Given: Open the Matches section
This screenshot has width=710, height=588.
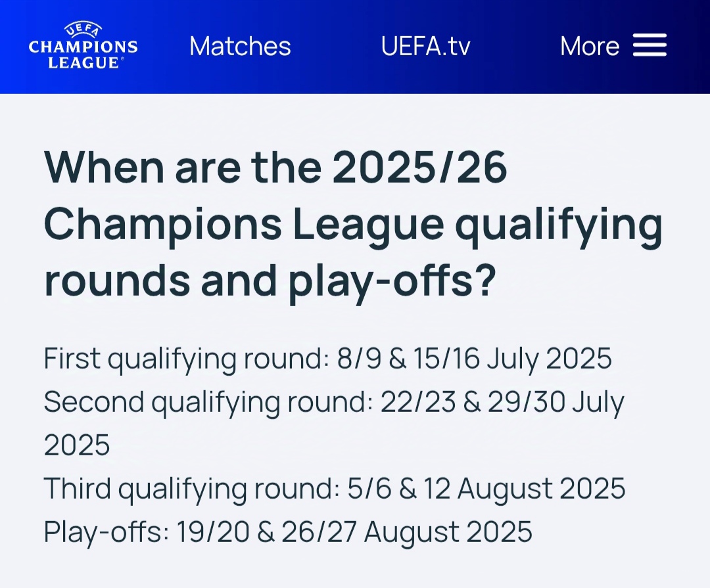Looking at the screenshot, I should coord(240,46).
